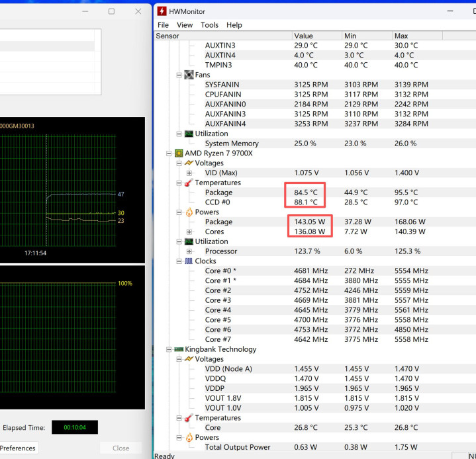476x459 pixels.
Task: Collapse the AMD Ryzen 7 9700X node
Action: point(169,153)
